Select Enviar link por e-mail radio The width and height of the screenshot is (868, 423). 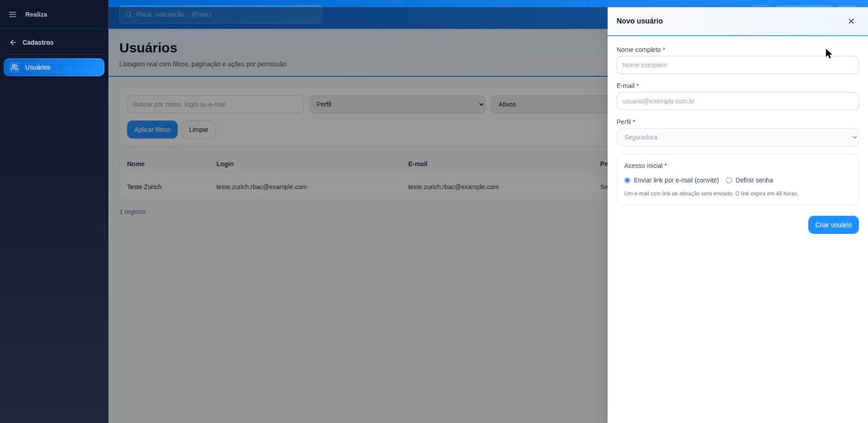(627, 180)
